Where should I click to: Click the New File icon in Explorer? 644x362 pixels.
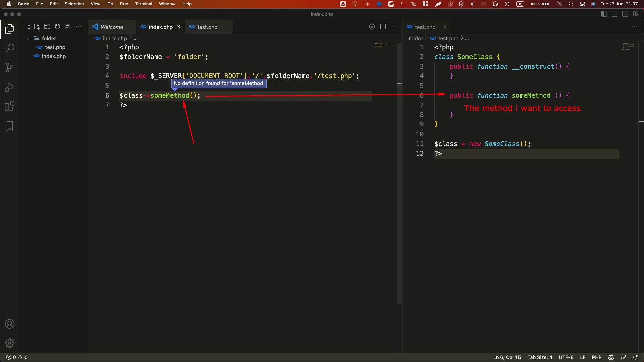pyautogui.click(x=37, y=27)
